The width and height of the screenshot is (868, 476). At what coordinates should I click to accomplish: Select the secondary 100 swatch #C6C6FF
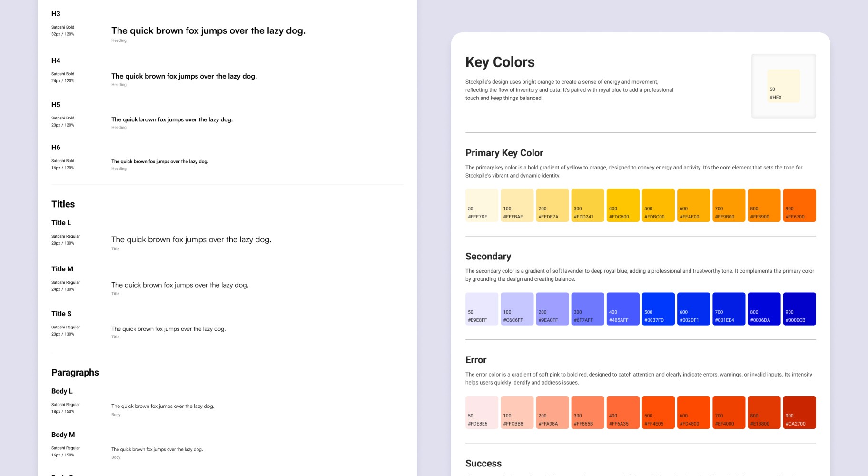click(517, 309)
